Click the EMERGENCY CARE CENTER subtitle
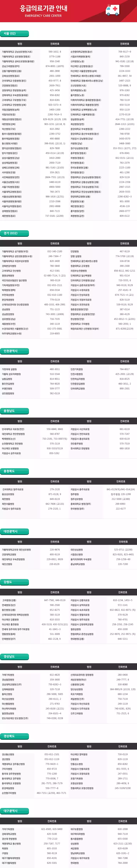Viewport: 137px width, 868px height. [x=43, y=16]
